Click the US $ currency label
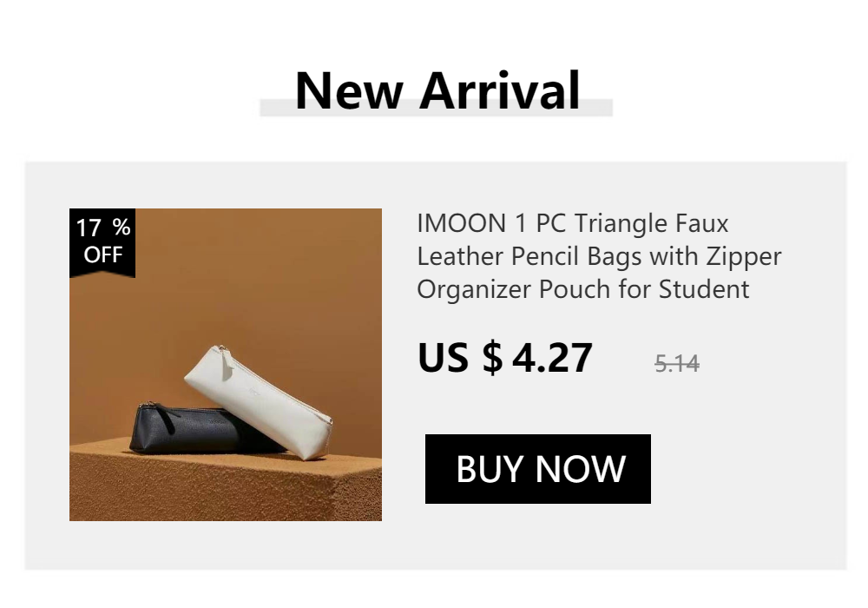Image resolution: width=868 pixels, height=608 pixels. [x=460, y=357]
